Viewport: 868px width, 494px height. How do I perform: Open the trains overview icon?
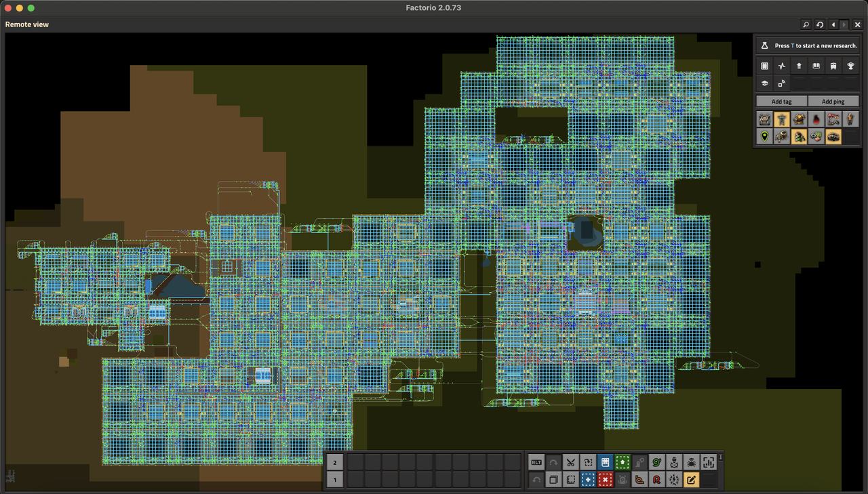(x=833, y=66)
